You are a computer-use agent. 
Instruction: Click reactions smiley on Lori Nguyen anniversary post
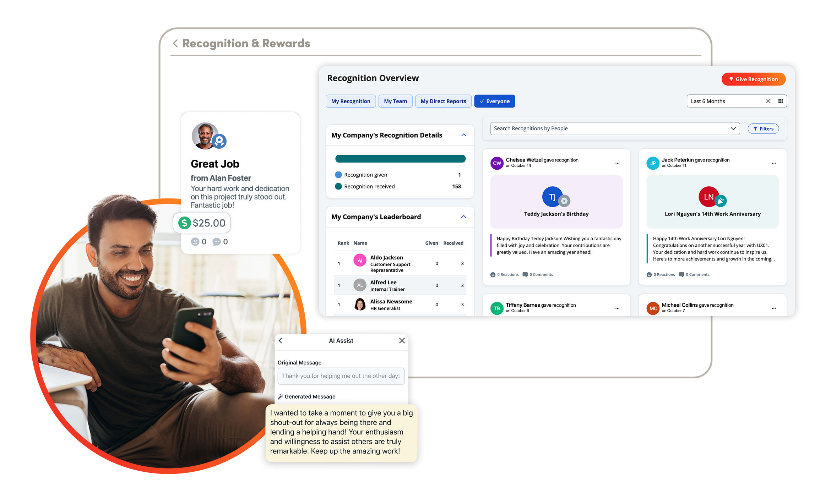coord(649,274)
